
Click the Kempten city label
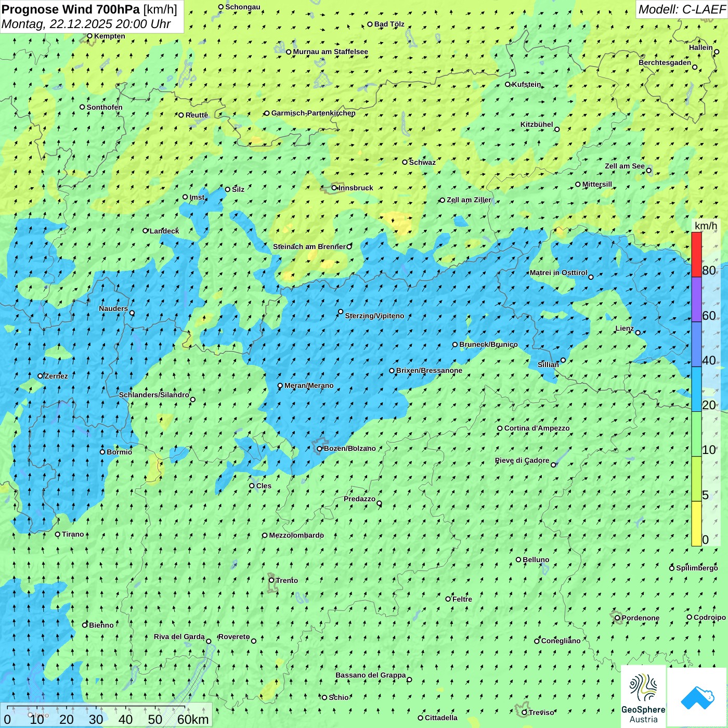(x=109, y=36)
